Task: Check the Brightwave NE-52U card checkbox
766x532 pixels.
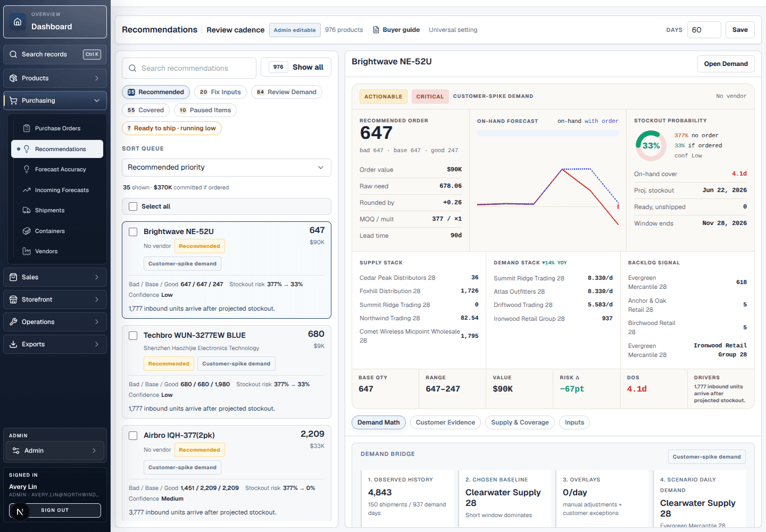Action: [133, 231]
